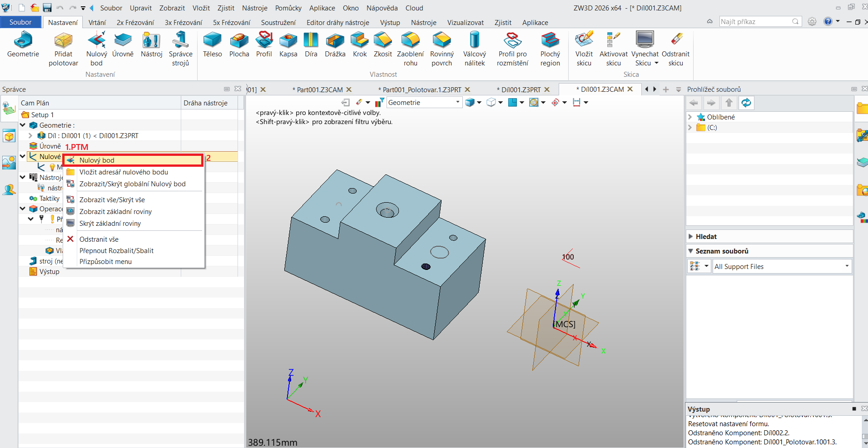Select the Krok feature icon
868x448 pixels.
[x=360, y=45]
